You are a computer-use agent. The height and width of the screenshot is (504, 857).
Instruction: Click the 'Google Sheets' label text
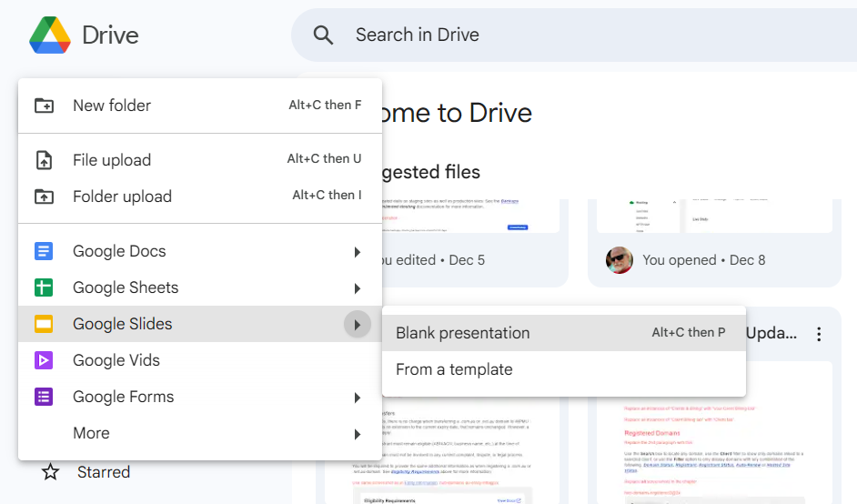tap(126, 287)
